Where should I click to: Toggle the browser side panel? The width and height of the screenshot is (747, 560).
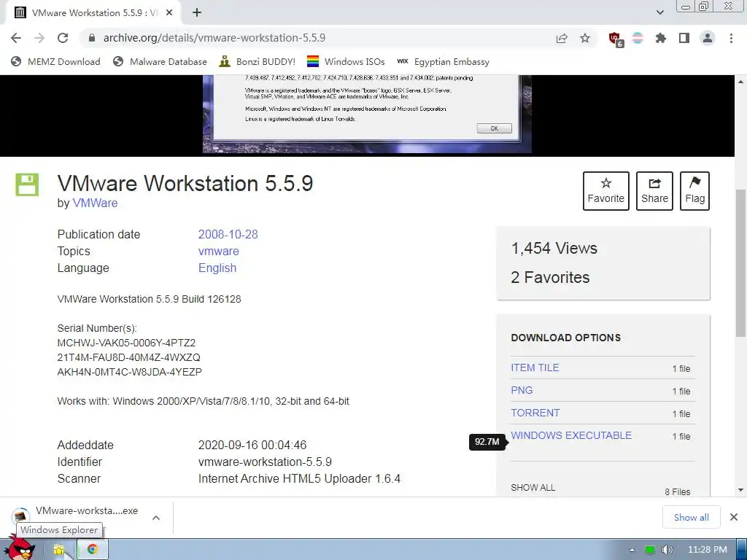pyautogui.click(x=684, y=38)
